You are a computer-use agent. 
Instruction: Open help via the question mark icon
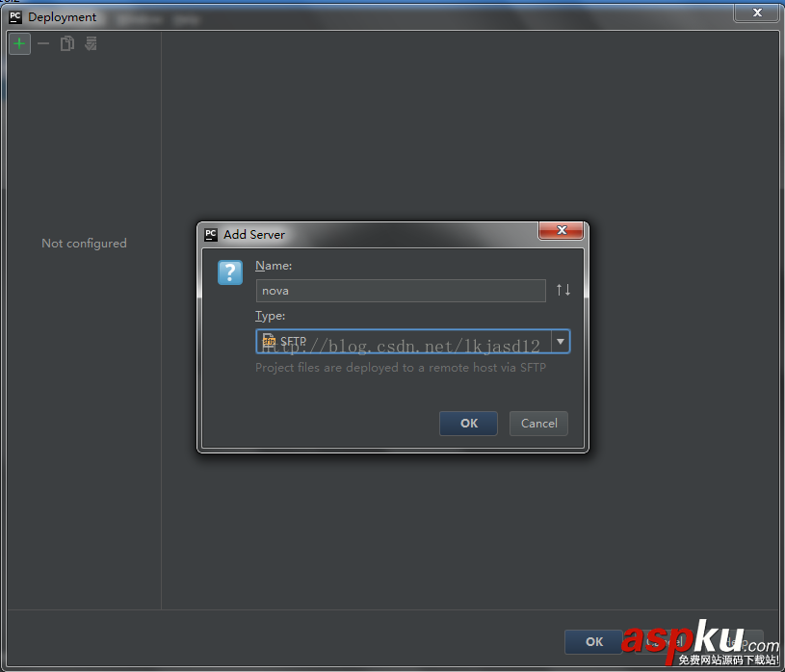(x=229, y=273)
